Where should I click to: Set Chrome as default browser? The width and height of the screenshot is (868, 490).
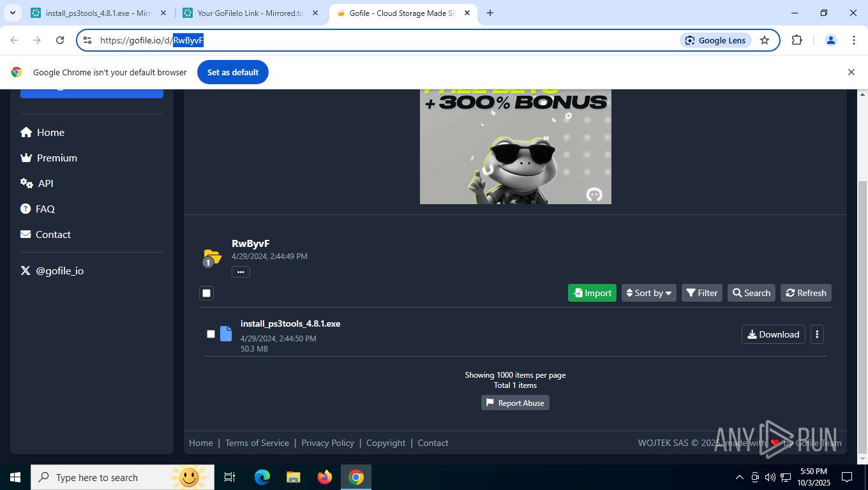point(233,72)
